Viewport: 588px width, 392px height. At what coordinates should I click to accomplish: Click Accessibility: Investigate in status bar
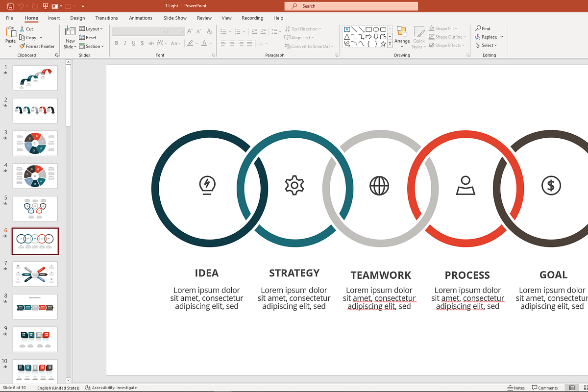111,388
